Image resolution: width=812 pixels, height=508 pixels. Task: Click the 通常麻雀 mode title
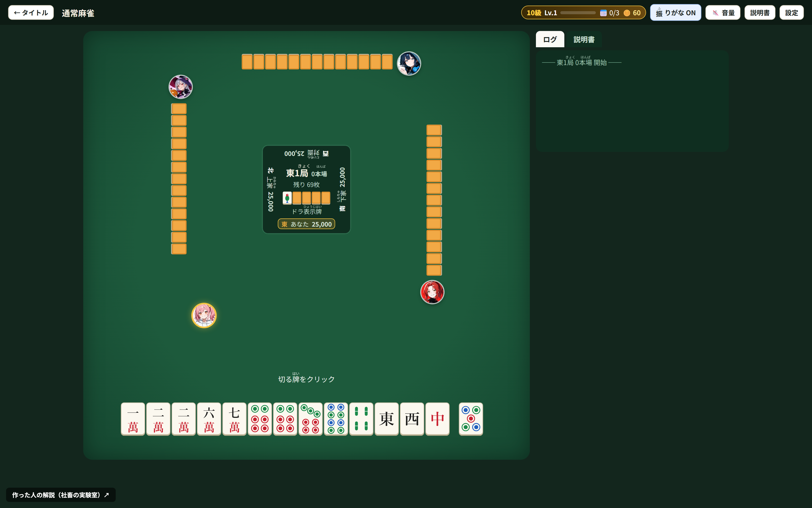[x=78, y=13]
